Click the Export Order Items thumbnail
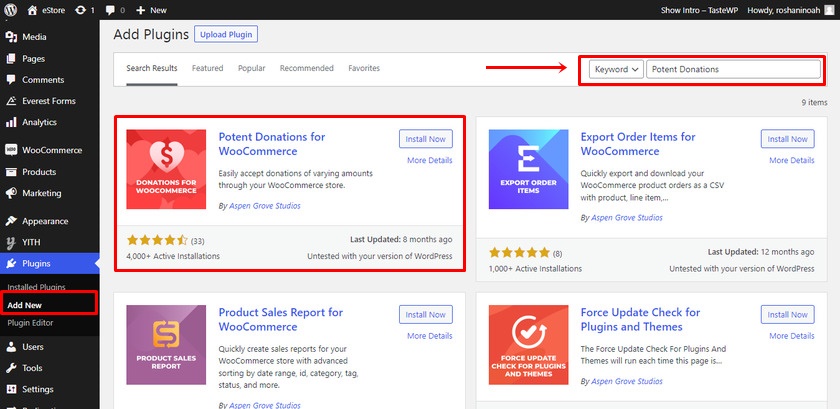 [x=528, y=169]
